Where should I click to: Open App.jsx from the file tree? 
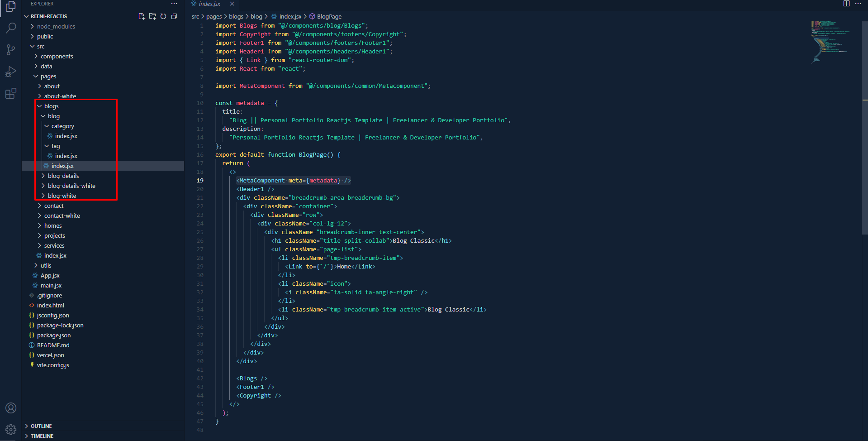tap(50, 276)
